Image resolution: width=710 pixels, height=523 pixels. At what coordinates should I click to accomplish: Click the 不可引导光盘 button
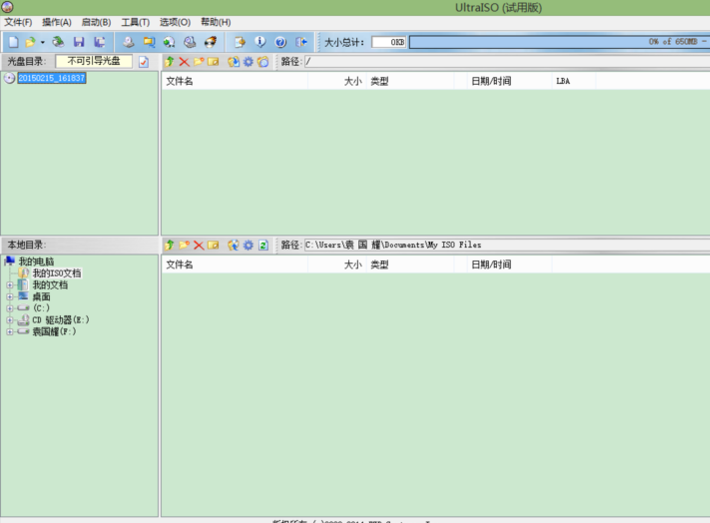(x=93, y=61)
